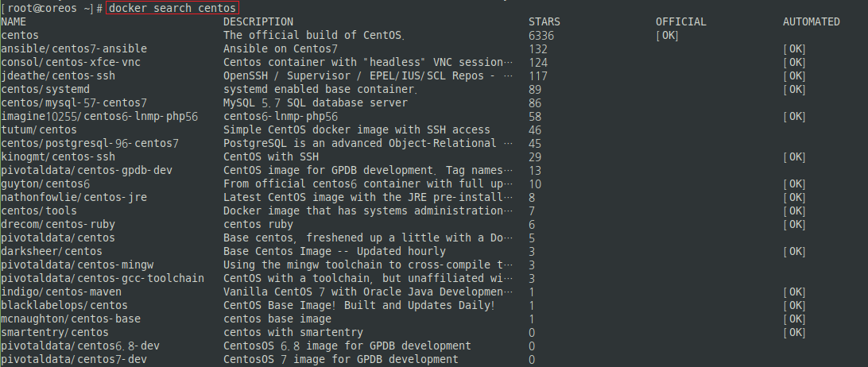Click the AUTOMATED column header
This screenshot has width=868, height=367.
coord(811,21)
